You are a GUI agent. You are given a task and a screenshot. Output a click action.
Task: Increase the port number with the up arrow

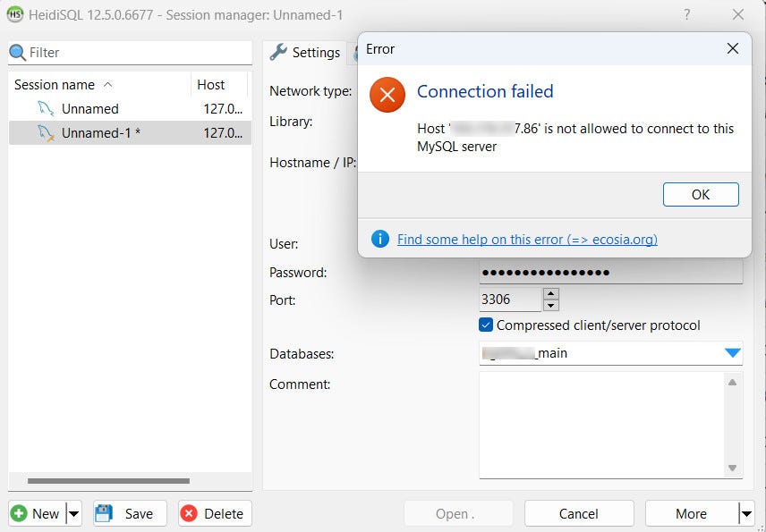pyautogui.click(x=551, y=294)
